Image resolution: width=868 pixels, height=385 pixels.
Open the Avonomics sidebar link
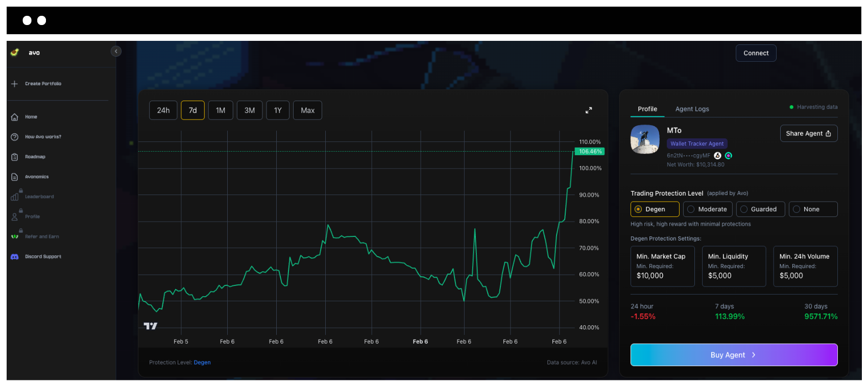click(37, 177)
